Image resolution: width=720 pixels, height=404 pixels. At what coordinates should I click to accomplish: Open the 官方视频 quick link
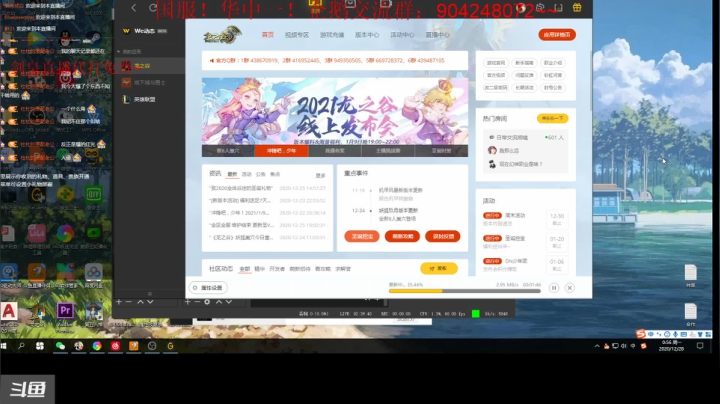(496, 75)
